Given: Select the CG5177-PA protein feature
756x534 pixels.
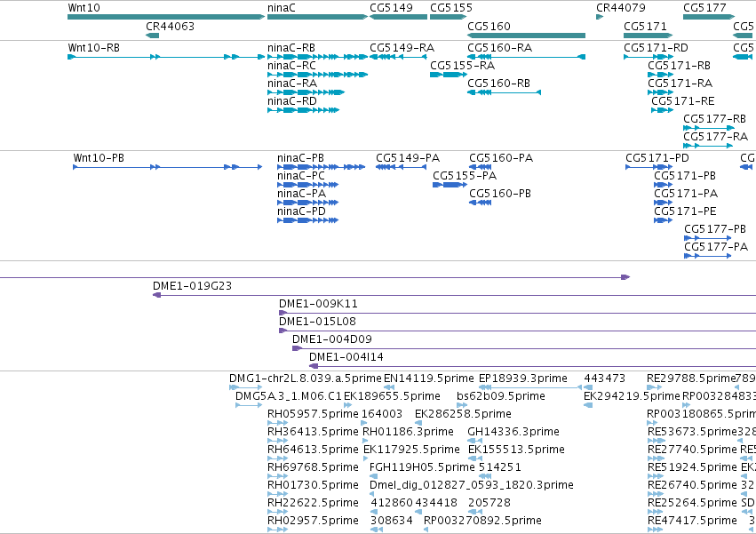Looking at the screenshot, I should pyautogui.click(x=708, y=256).
